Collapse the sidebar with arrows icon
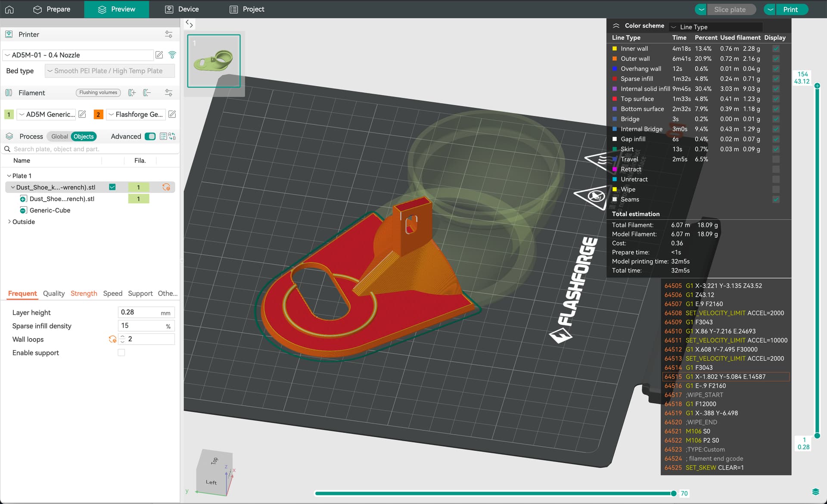Screen dimensions: 827x504 point(189,24)
